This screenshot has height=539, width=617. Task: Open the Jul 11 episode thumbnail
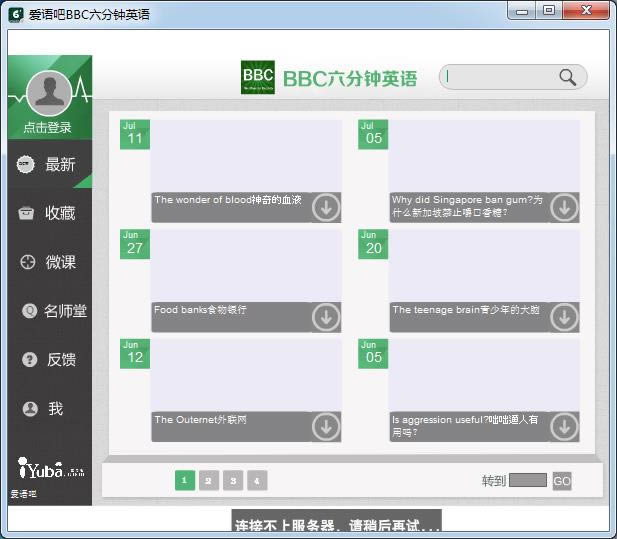[245, 156]
